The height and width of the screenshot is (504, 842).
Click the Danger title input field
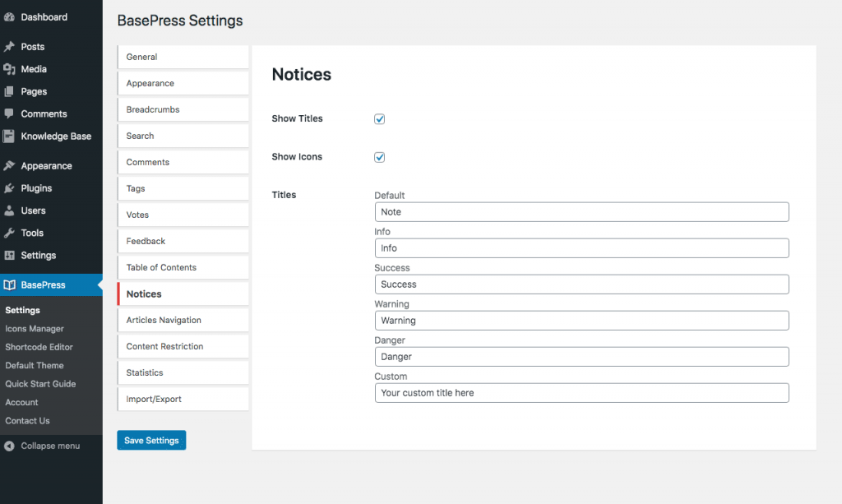(581, 357)
